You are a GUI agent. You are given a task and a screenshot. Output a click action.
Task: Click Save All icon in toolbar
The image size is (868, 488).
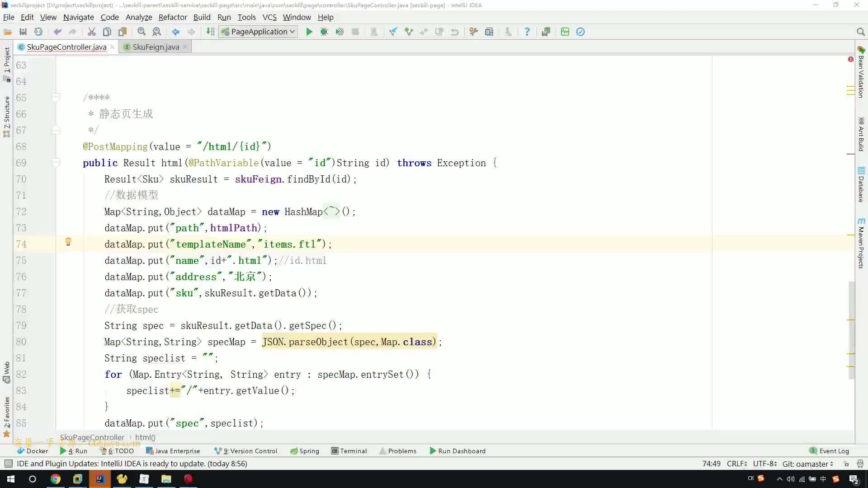pyautogui.click(x=23, y=32)
